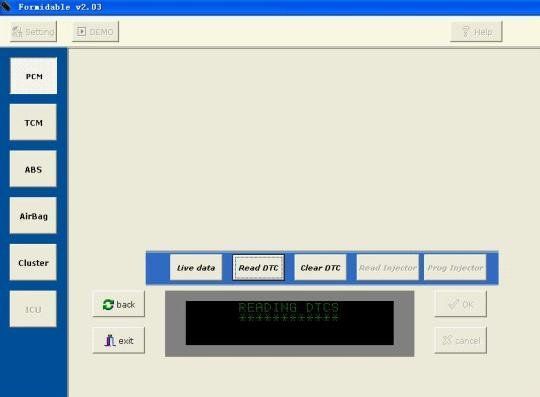Click the X icon on cancel

pos(447,341)
